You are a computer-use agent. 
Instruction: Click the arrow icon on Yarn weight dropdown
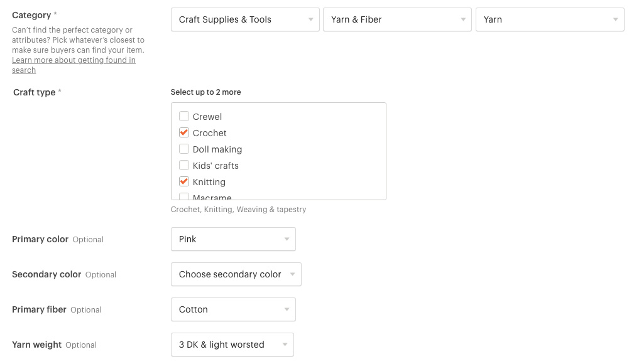tap(285, 345)
